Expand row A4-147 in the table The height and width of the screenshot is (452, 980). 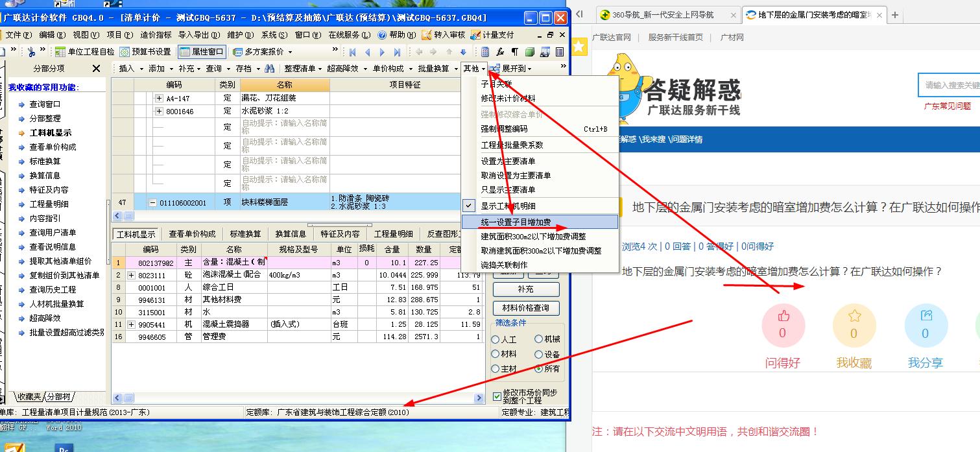click(x=160, y=98)
